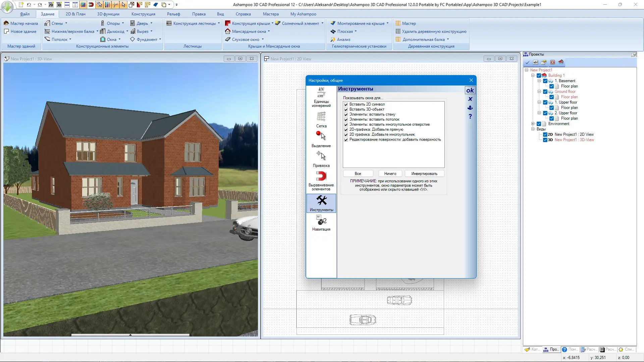This screenshot has height=362, width=644.
Task: Open the Файл menu
Action: coord(25,14)
